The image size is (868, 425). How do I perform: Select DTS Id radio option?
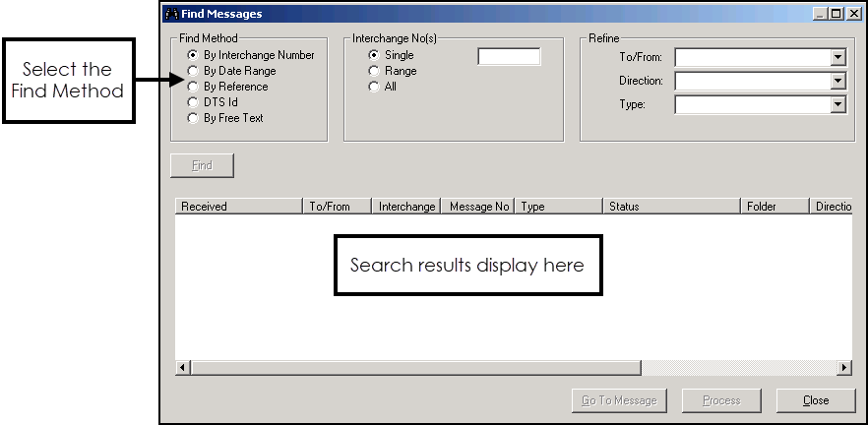click(193, 102)
